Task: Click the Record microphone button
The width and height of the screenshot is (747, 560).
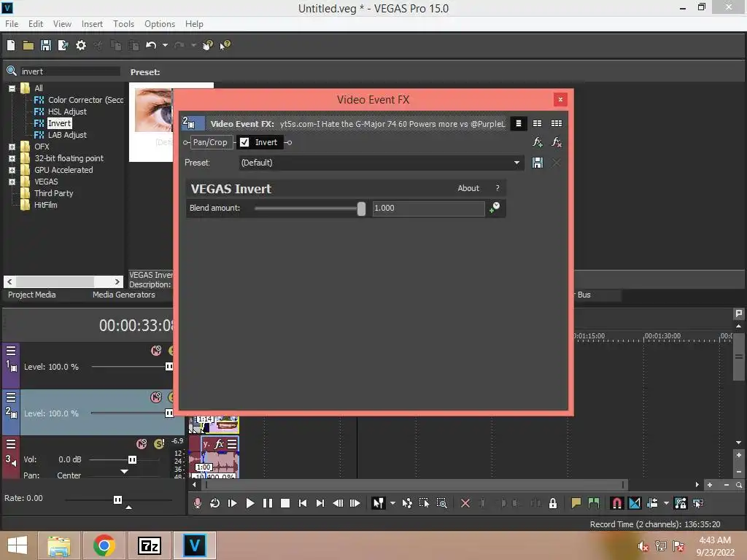Action: 197,503
